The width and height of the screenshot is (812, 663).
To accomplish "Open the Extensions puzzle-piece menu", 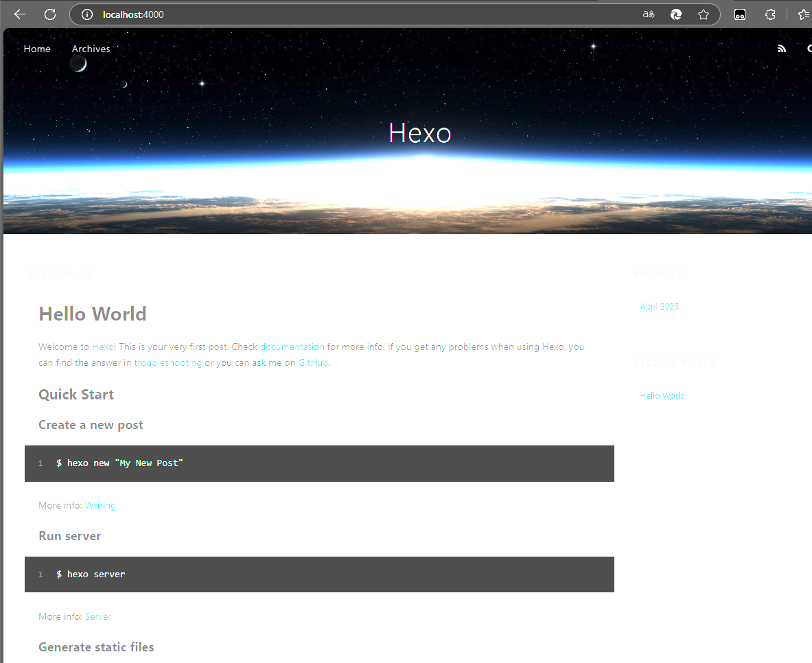I will pyautogui.click(x=770, y=14).
